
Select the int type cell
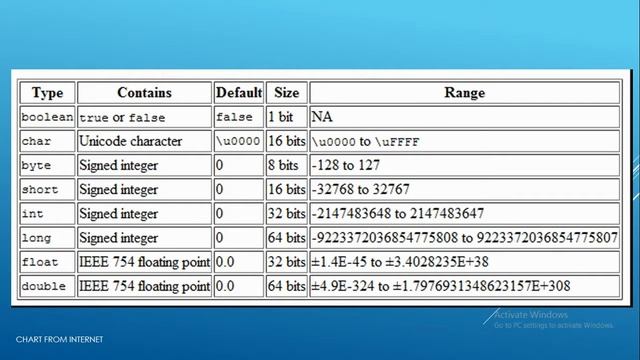click(x=47, y=213)
